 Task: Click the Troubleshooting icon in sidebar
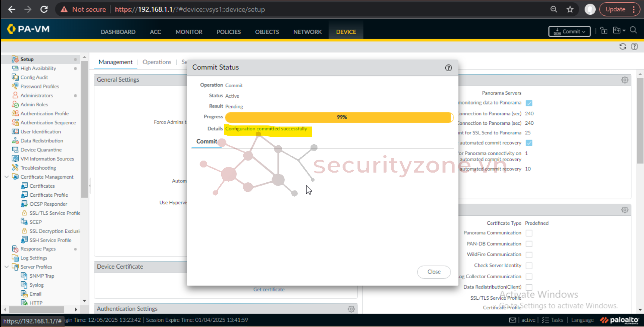[x=15, y=168]
